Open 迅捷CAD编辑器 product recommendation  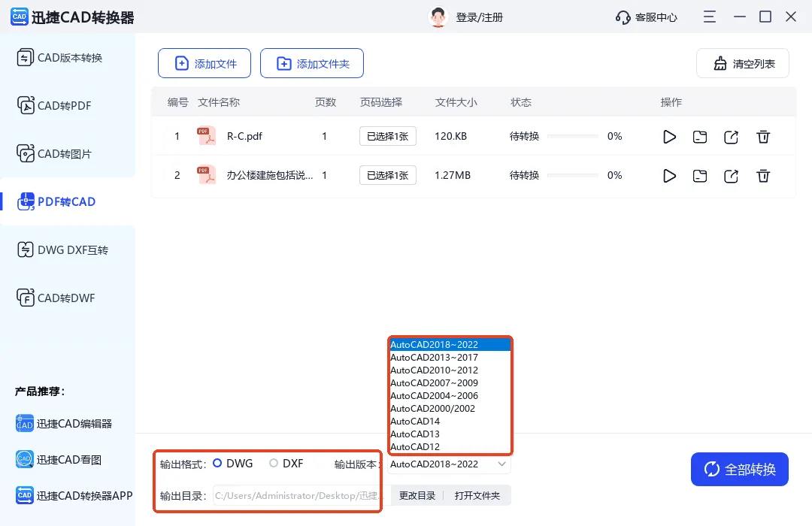coord(64,424)
